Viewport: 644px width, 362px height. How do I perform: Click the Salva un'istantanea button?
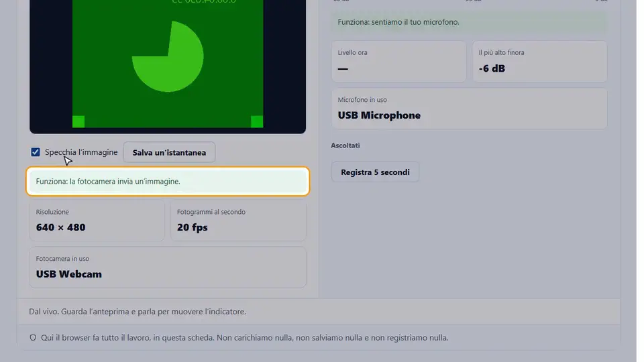point(169,152)
